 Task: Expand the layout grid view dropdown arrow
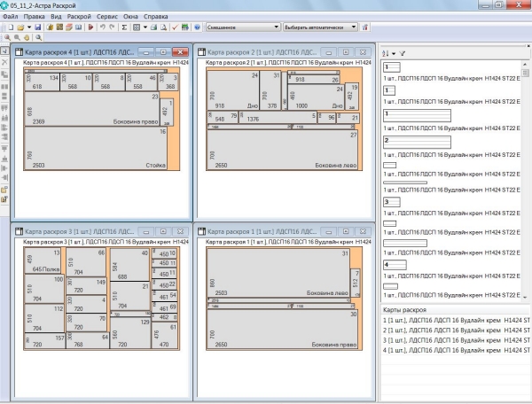[145, 27]
